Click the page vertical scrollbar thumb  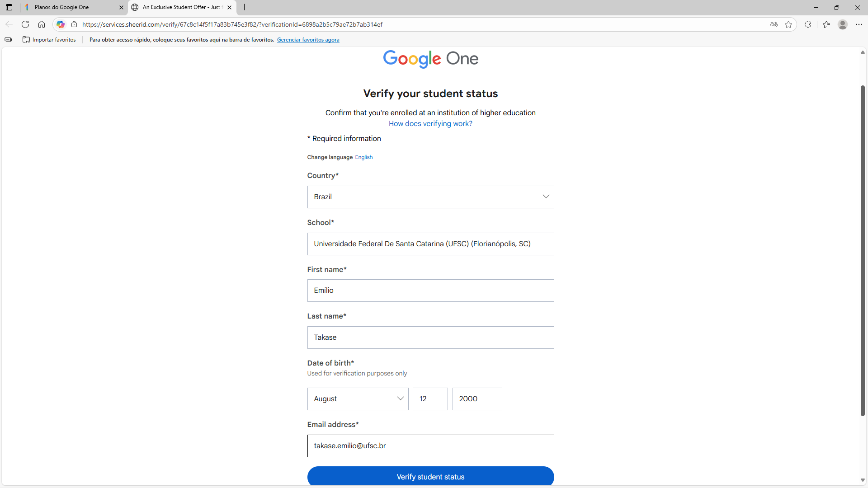coord(863,251)
